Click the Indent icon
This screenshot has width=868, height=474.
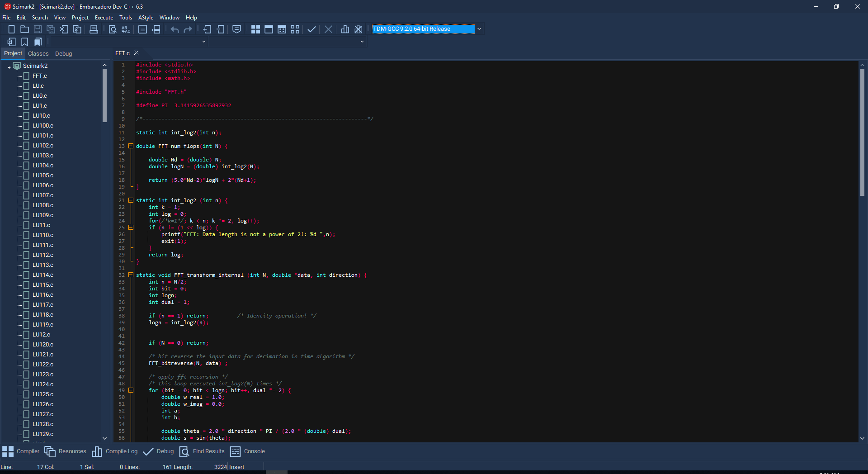[x=207, y=29]
